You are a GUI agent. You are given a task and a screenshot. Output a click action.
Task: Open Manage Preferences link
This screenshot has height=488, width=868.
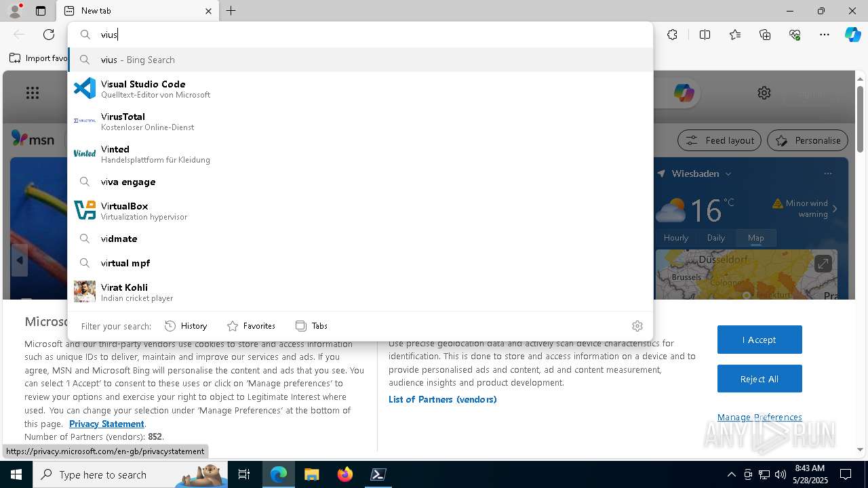point(759,417)
